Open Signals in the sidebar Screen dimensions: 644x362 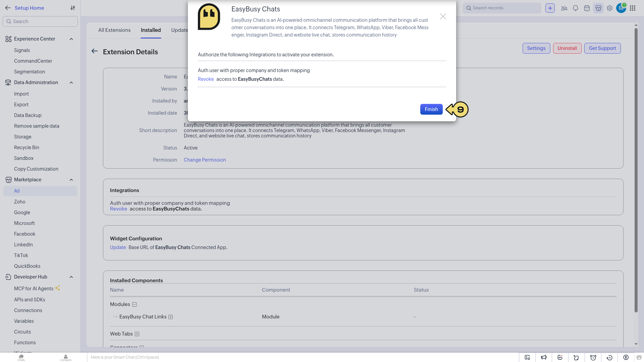[22, 50]
